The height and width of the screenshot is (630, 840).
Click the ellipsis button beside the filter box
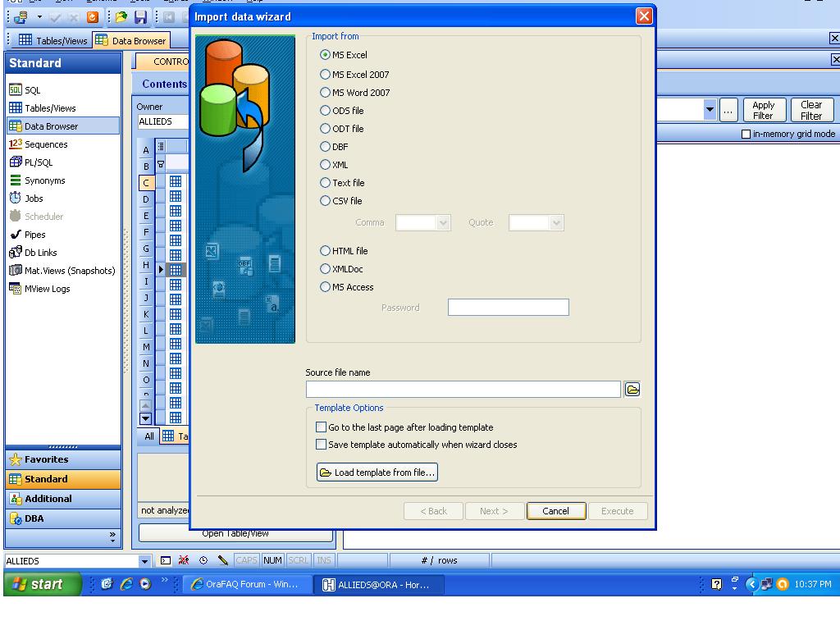point(728,110)
